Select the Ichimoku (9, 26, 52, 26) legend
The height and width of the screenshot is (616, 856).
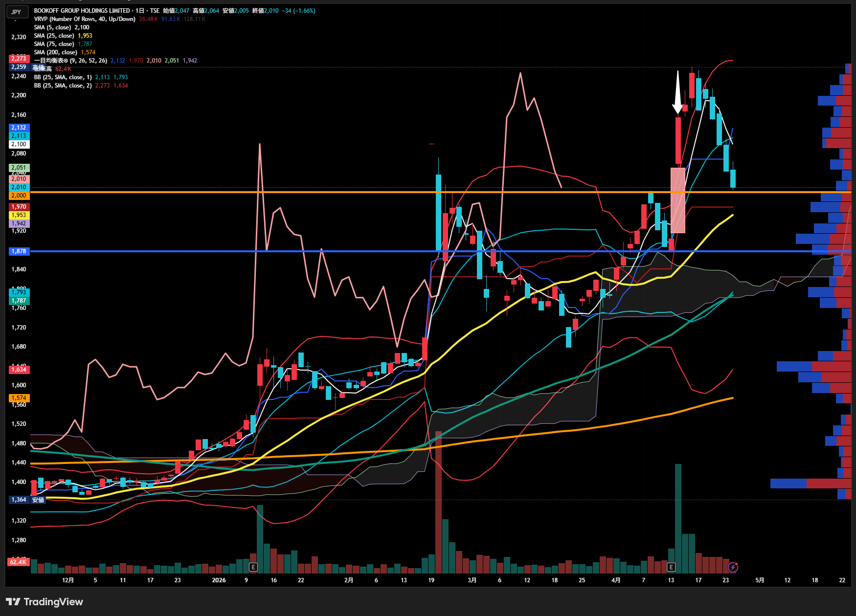(x=70, y=61)
